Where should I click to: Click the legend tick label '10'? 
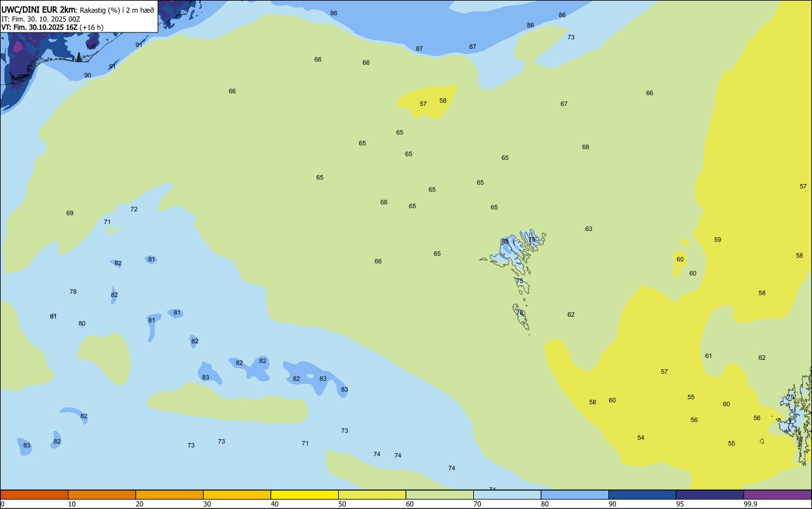click(72, 504)
